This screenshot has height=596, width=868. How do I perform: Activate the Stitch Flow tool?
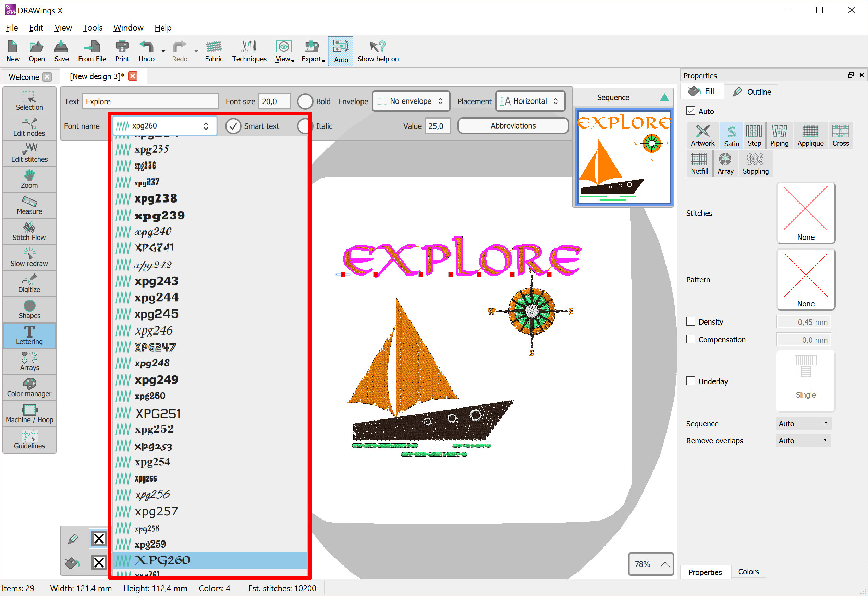29,231
